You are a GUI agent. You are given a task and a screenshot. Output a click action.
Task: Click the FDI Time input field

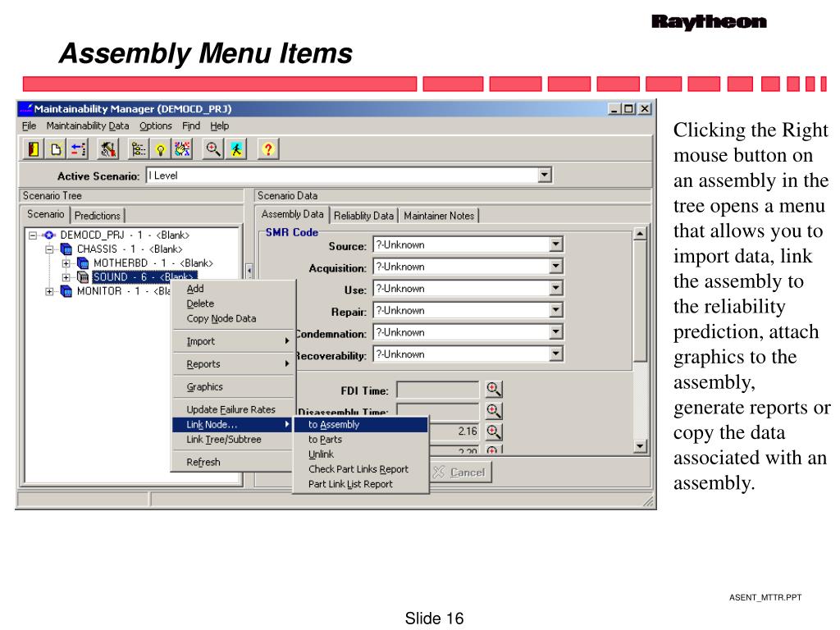click(438, 390)
